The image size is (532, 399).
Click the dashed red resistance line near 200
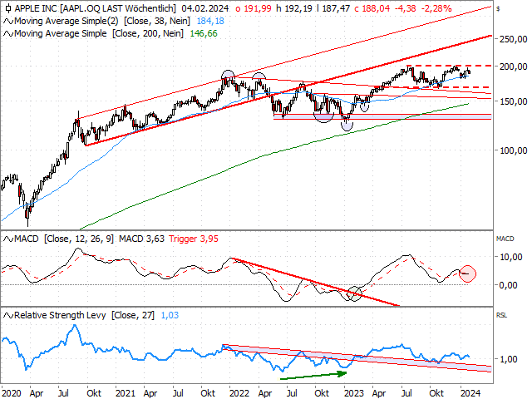click(x=449, y=66)
